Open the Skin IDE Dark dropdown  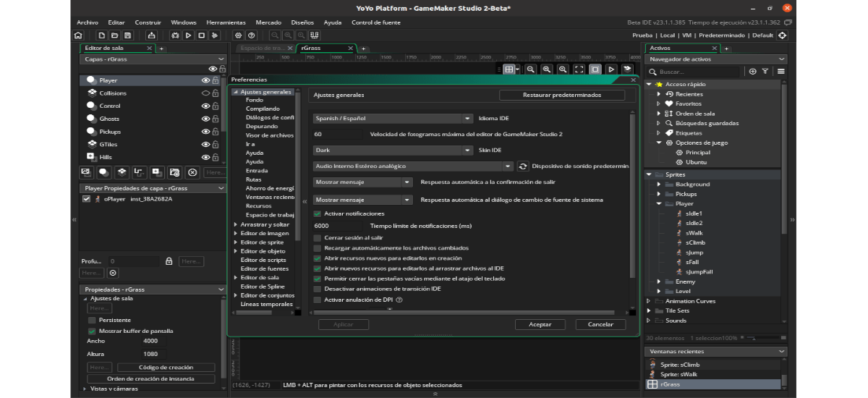tap(393, 151)
